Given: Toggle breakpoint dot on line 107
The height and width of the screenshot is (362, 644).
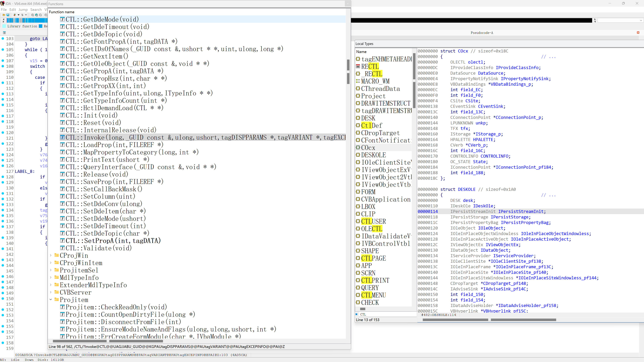Looking at the screenshot, I should pyautogui.click(x=3, y=61).
